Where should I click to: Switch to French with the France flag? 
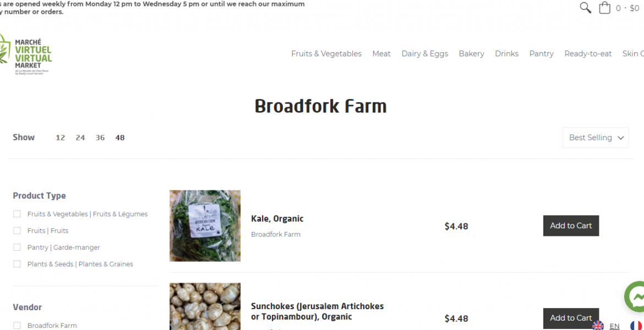click(x=636, y=326)
